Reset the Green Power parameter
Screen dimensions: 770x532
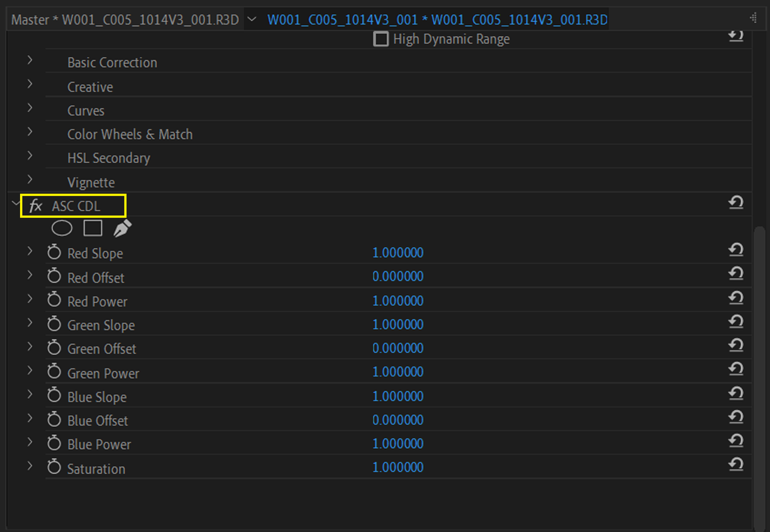tap(735, 369)
